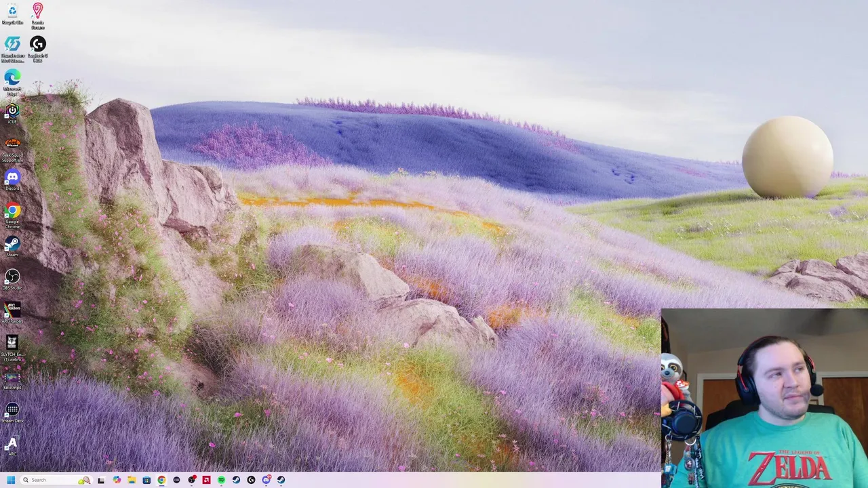Select the Recycle Bin desktop icon
The image size is (868, 488).
pos(12,14)
